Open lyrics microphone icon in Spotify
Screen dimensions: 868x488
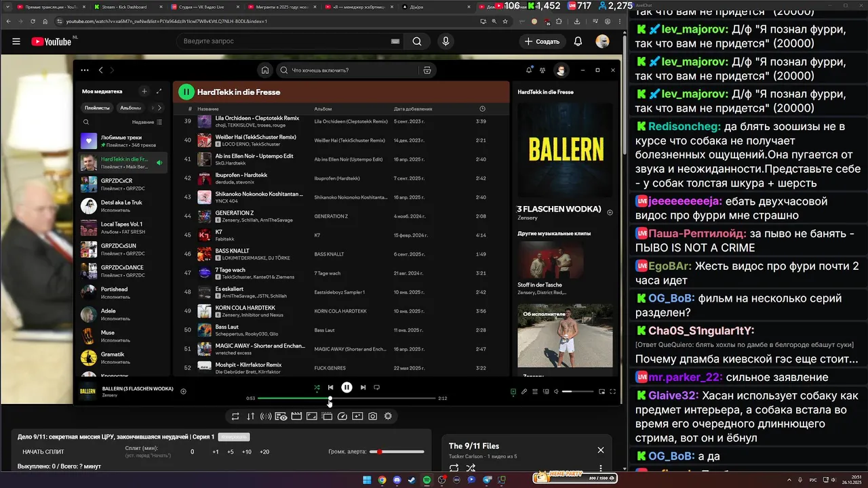tap(524, 391)
